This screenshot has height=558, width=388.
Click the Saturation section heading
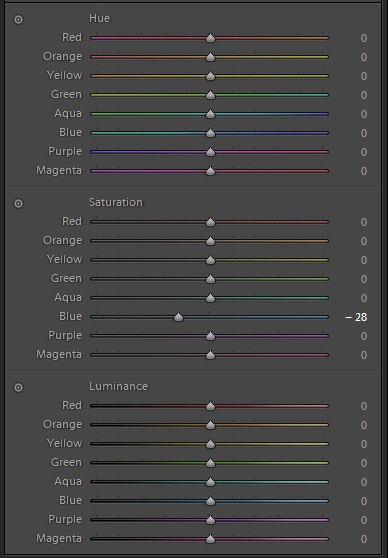coord(116,202)
